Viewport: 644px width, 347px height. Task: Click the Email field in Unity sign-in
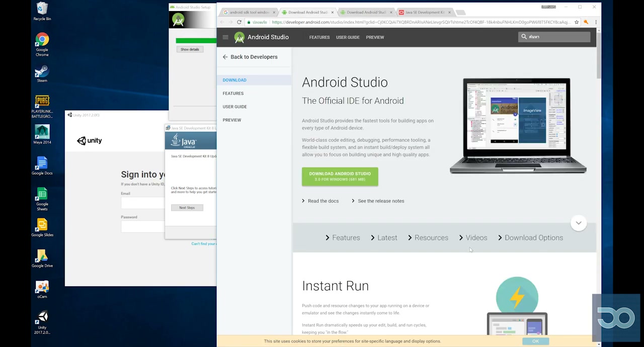pyautogui.click(x=142, y=203)
